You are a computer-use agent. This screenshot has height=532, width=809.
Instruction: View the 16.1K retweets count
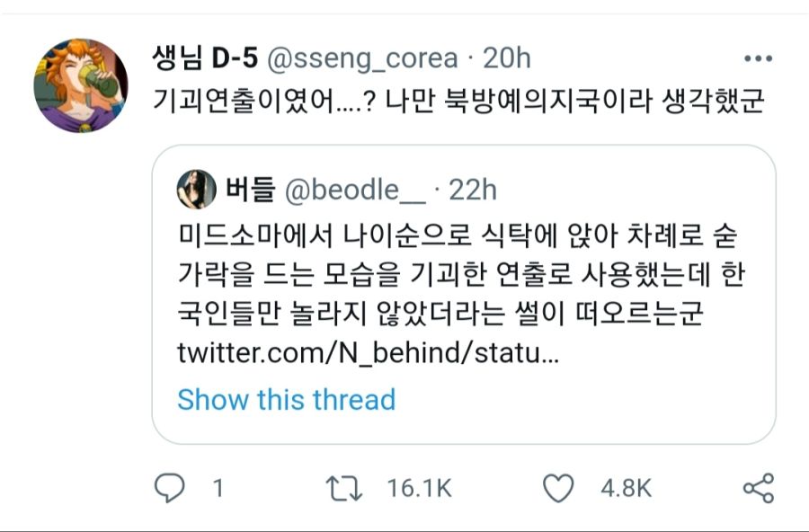(418, 488)
